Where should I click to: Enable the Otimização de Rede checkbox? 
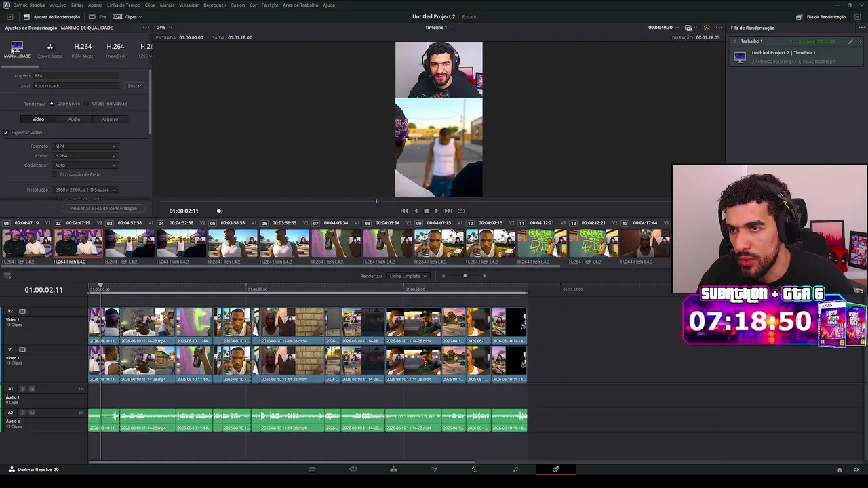[55, 174]
